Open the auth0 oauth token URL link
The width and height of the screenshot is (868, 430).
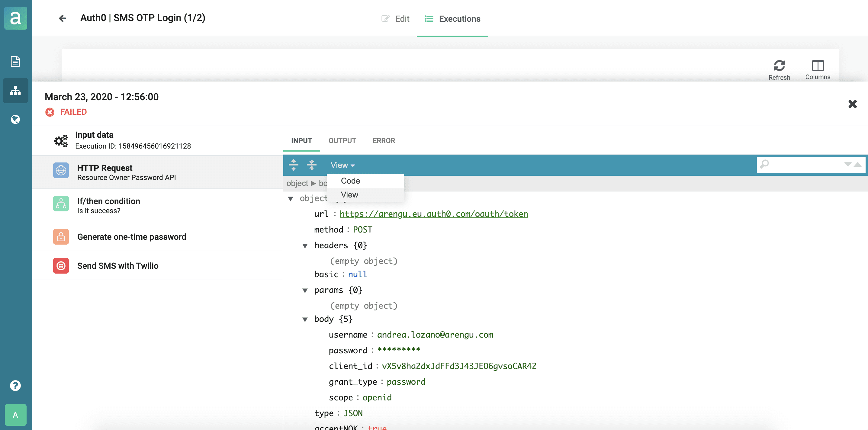[434, 214]
